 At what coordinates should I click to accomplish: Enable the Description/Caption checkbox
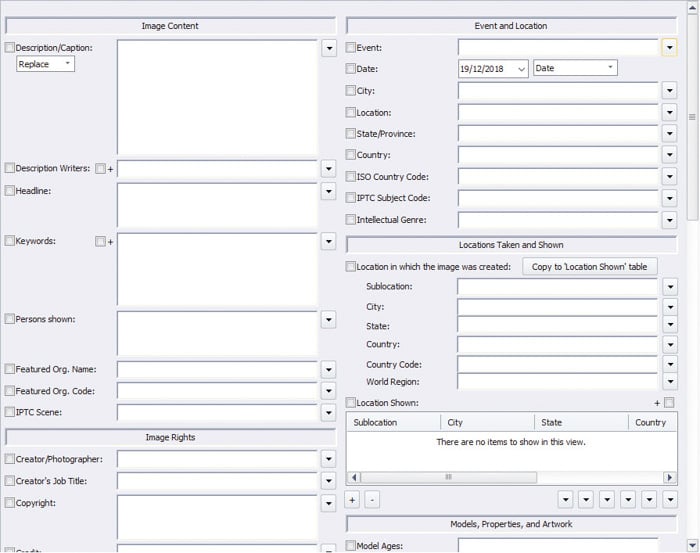pyautogui.click(x=9, y=47)
